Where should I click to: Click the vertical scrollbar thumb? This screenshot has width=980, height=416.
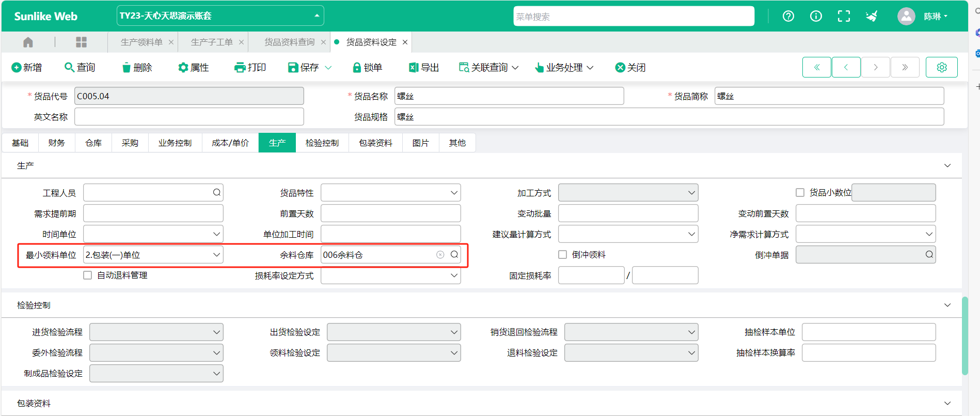965,335
